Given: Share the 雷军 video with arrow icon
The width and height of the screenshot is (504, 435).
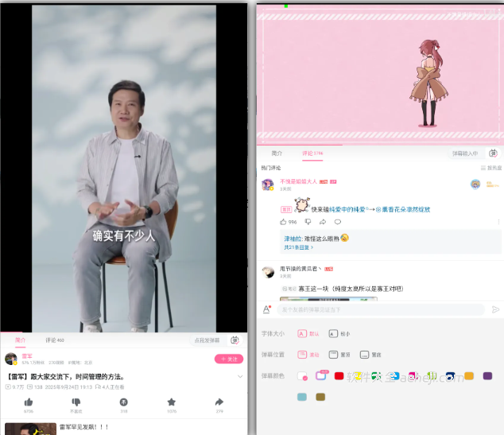Looking at the screenshot, I should 219,402.
